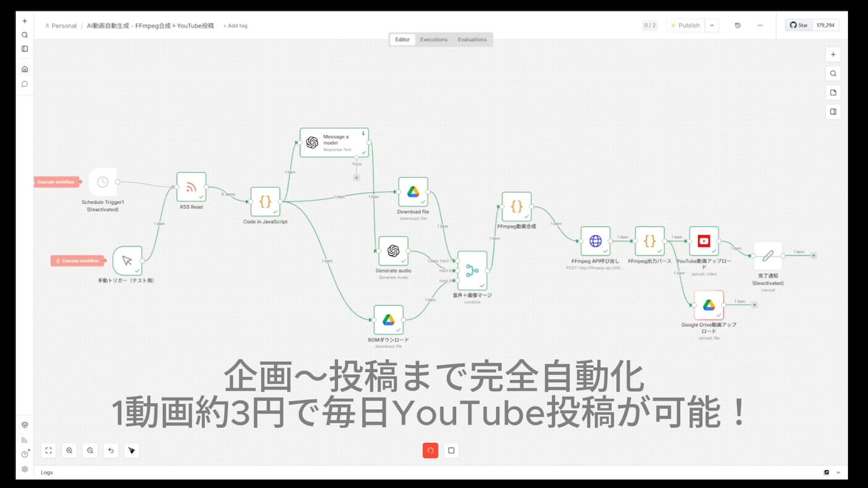Click Execute workflow beside Schedule Trigger1

(56, 182)
